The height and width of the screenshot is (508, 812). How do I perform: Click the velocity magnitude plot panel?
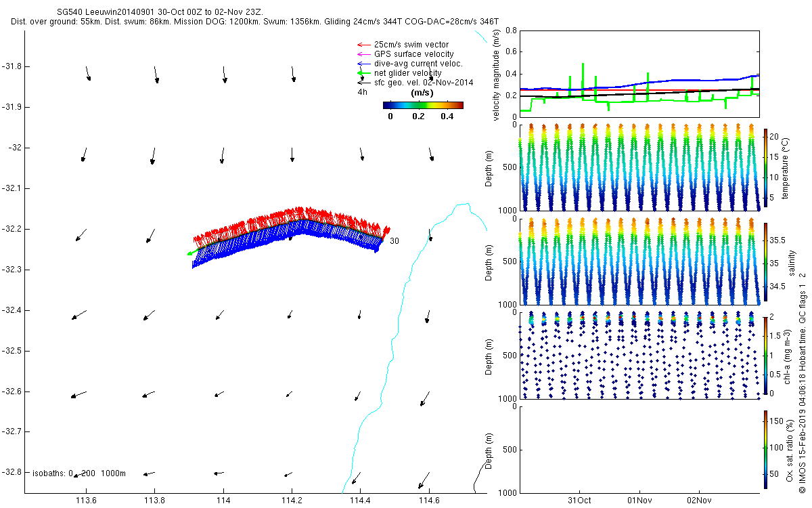[x=640, y=73]
